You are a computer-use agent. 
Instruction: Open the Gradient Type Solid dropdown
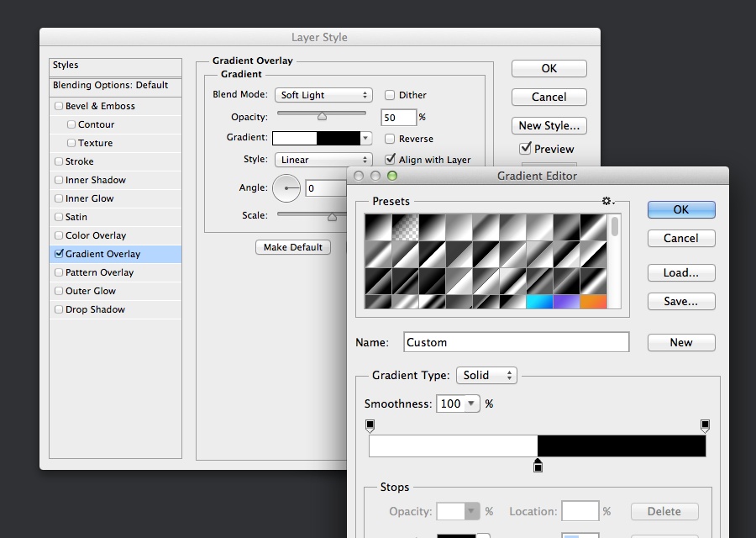[x=486, y=376]
